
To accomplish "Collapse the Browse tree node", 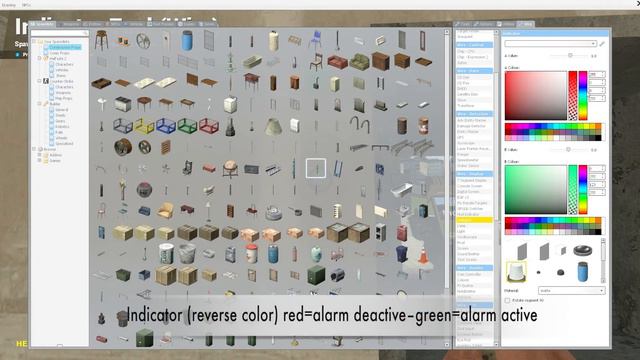I will tap(34, 149).
